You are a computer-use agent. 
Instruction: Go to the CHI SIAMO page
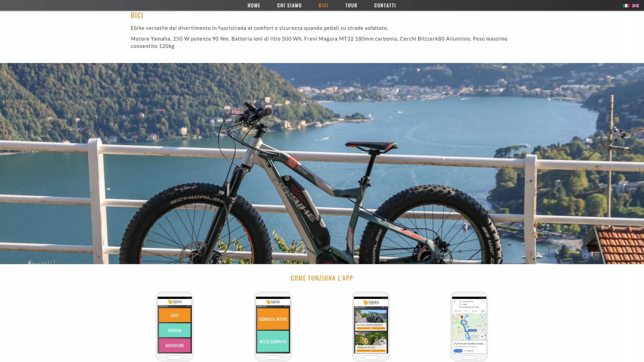point(290,5)
